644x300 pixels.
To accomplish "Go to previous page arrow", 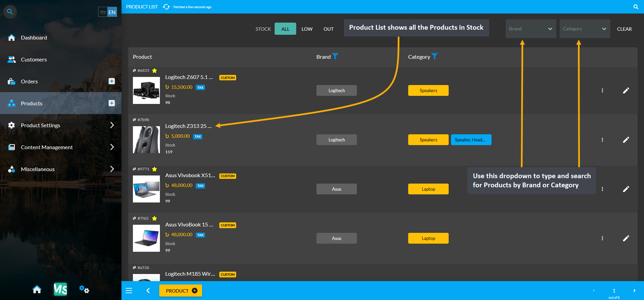I will 594,291.
